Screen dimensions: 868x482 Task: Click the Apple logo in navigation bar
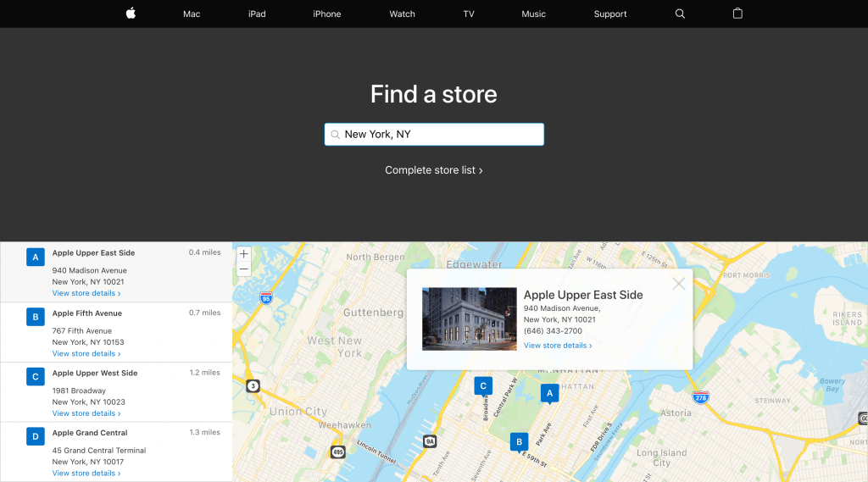[131, 14]
